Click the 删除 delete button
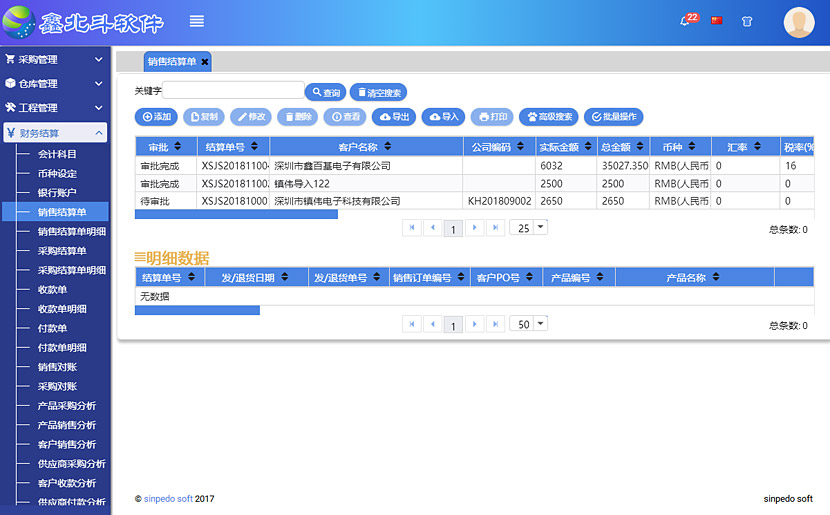Viewport: 830px width, 515px height. 298,117
